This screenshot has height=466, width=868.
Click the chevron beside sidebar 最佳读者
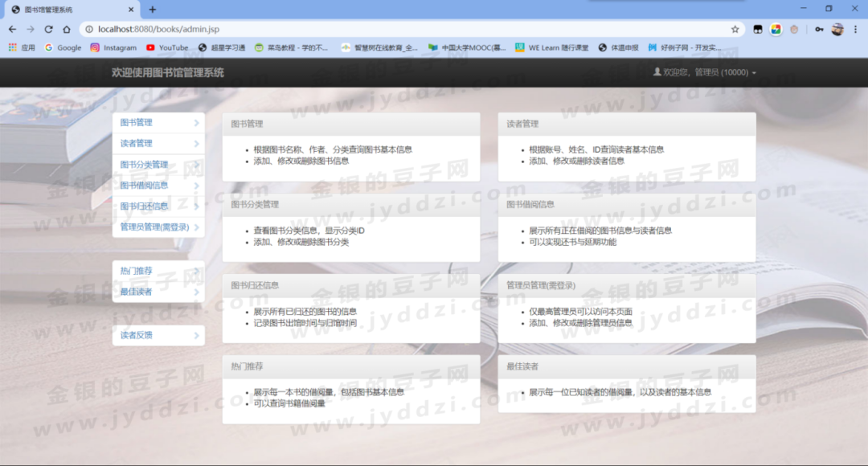pyautogui.click(x=197, y=292)
